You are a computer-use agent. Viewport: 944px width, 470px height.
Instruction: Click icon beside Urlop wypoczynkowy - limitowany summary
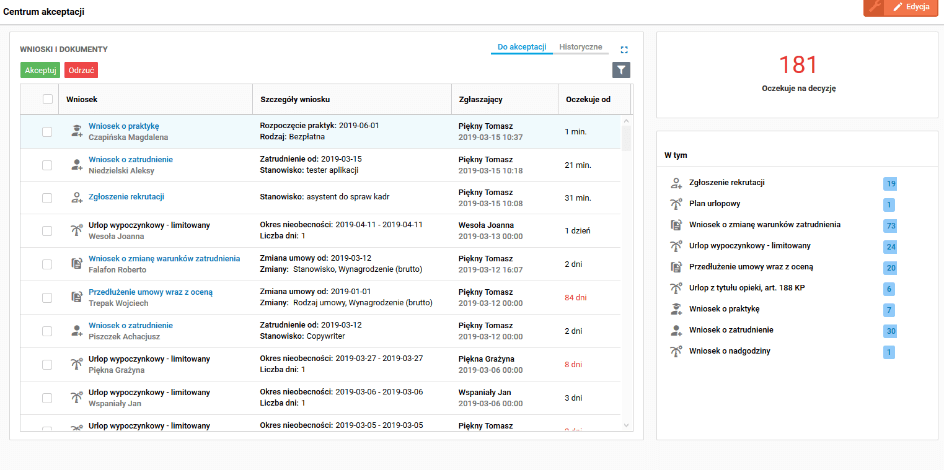point(675,246)
